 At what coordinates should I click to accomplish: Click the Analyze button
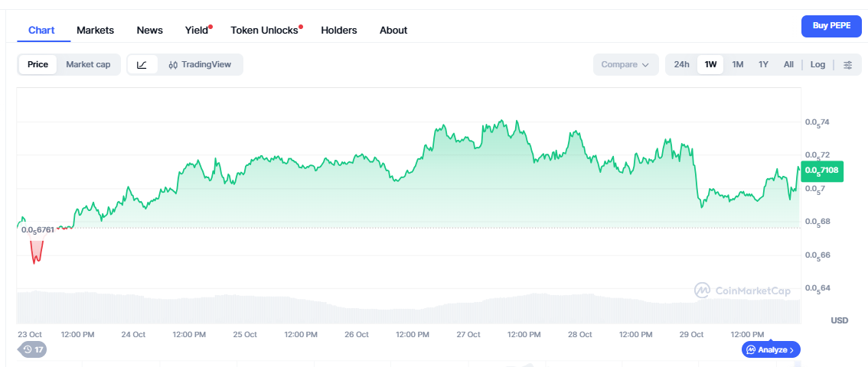[771, 349]
